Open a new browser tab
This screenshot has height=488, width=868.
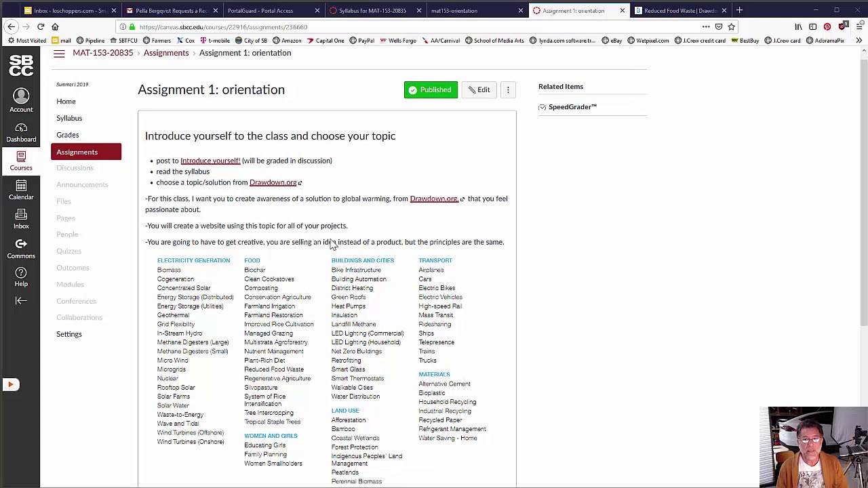tap(739, 10)
